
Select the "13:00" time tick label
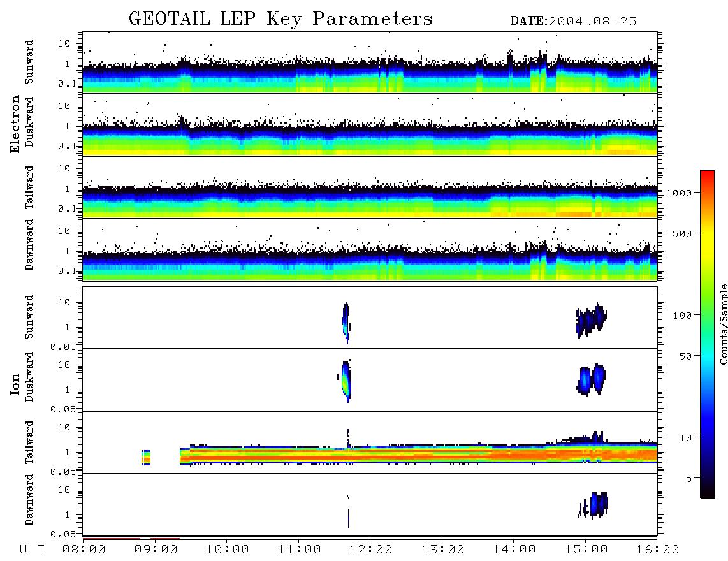[443, 550]
